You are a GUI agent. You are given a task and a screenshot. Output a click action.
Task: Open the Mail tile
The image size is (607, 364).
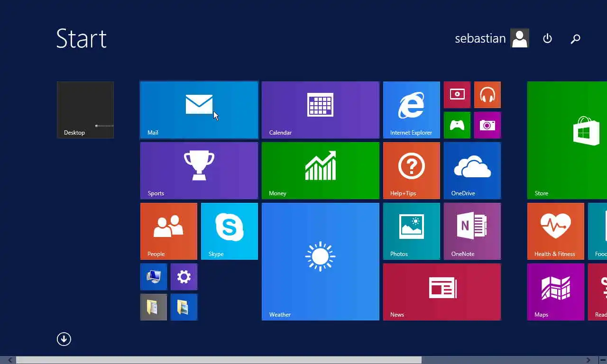199,110
